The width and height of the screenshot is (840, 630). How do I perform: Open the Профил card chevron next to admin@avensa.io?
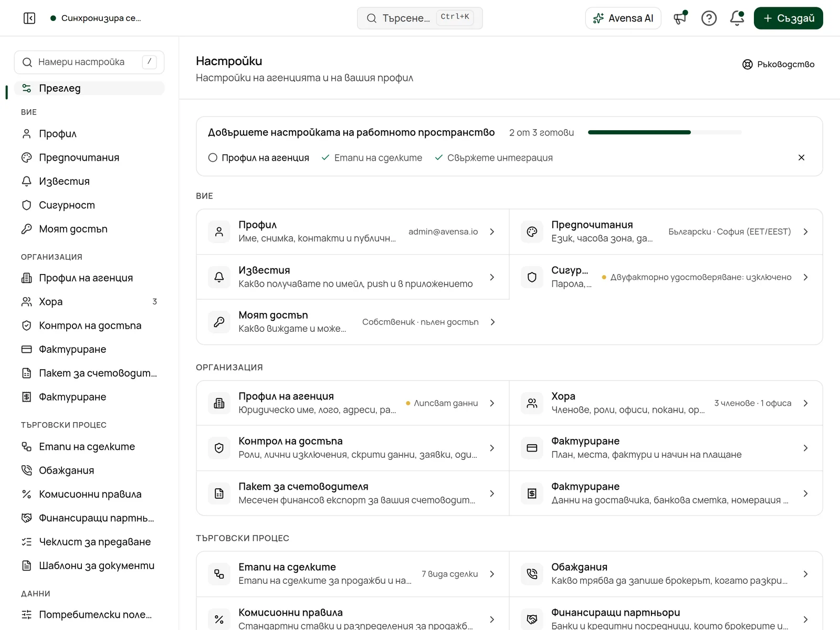click(x=492, y=232)
